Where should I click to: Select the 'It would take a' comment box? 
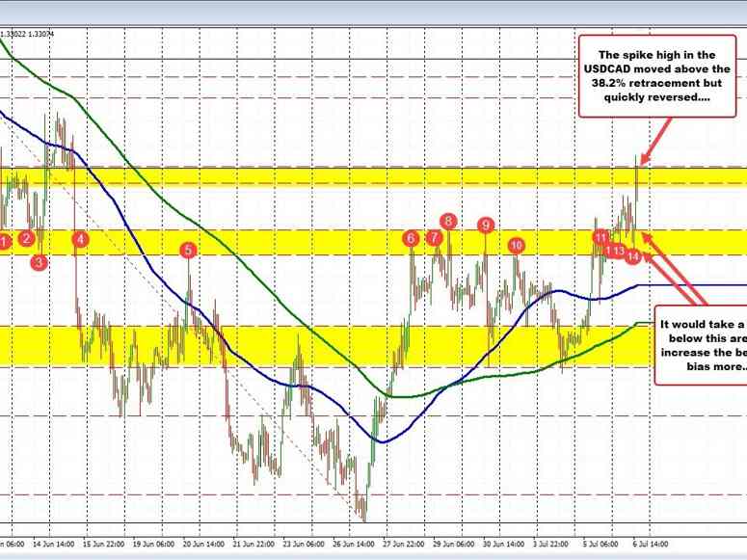click(x=701, y=345)
